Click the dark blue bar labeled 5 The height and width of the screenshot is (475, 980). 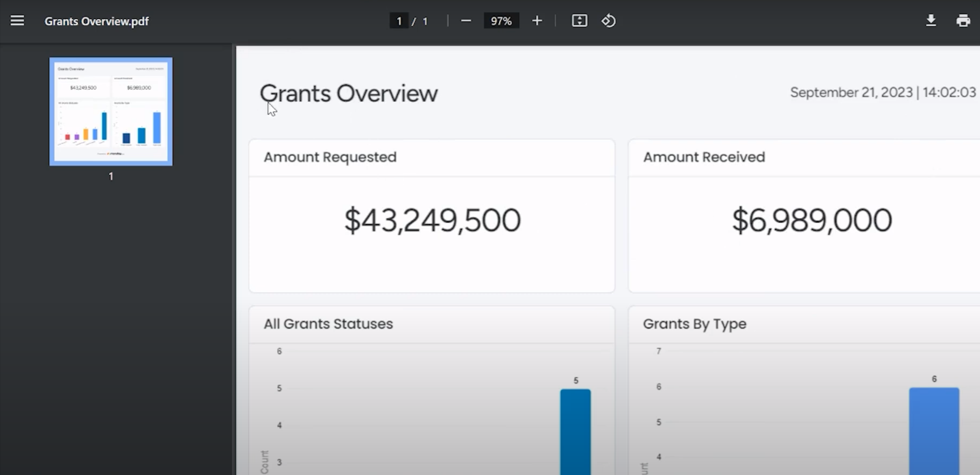pyautogui.click(x=575, y=431)
